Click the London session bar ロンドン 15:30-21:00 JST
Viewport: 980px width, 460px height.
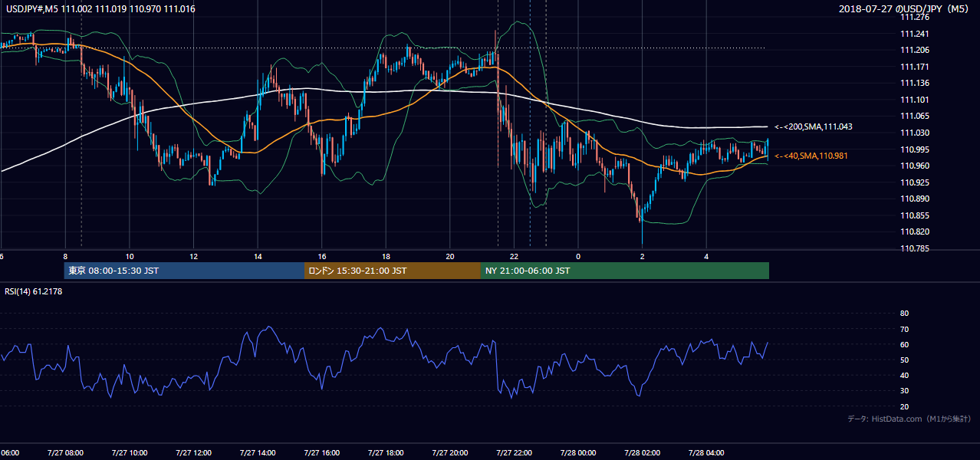click(x=393, y=271)
